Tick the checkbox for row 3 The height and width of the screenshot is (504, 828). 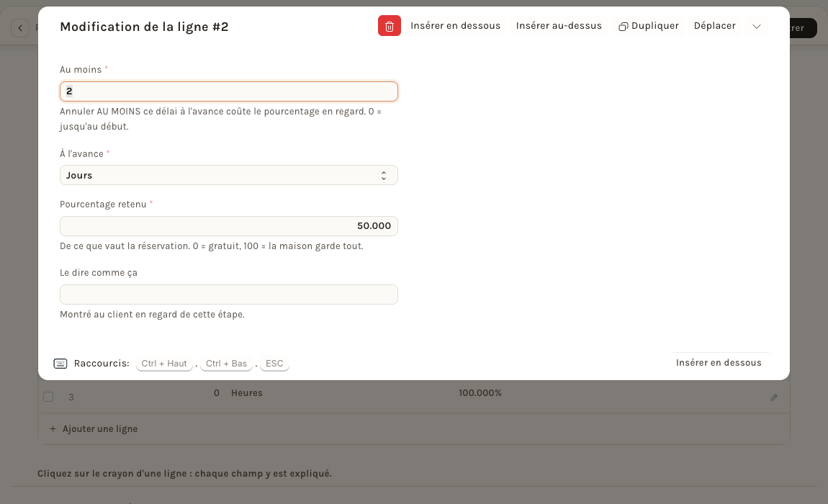tap(48, 397)
